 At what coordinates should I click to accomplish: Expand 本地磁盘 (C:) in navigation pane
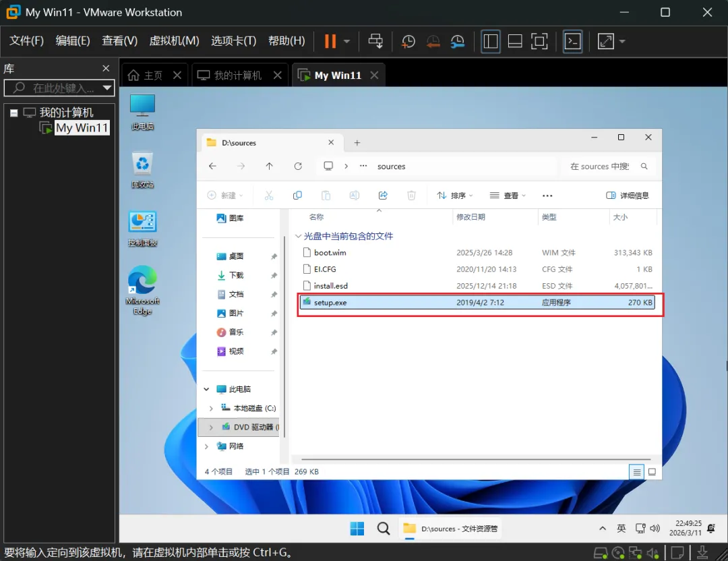[211, 408]
